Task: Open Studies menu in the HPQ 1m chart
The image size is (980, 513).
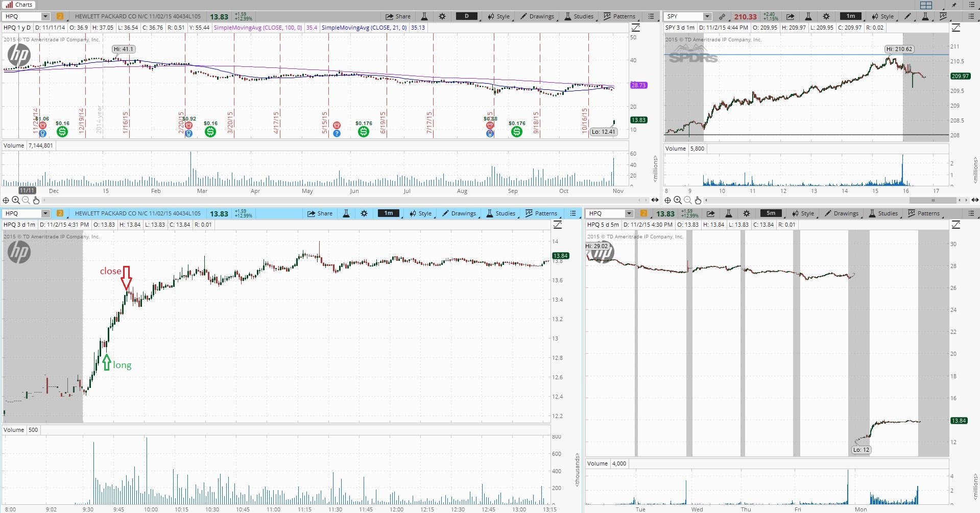Action: [501, 213]
